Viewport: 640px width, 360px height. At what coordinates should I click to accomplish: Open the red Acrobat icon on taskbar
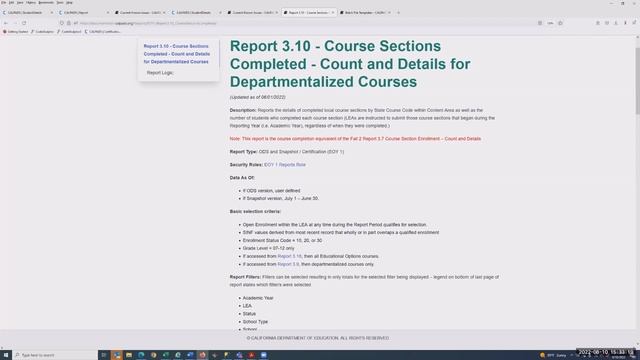251,355
